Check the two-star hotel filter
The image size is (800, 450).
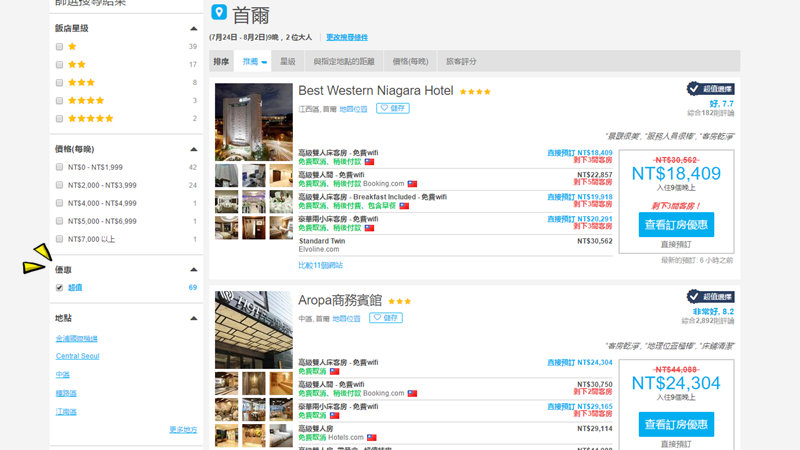point(59,65)
